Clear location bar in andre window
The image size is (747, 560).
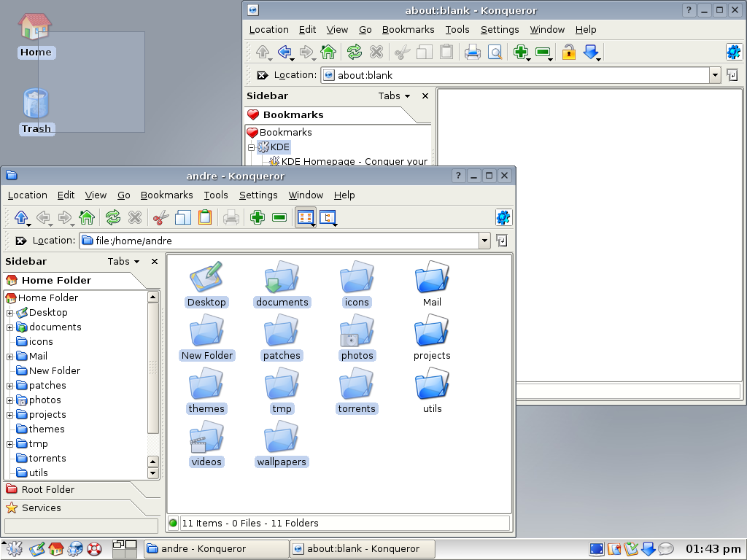[x=20, y=241]
